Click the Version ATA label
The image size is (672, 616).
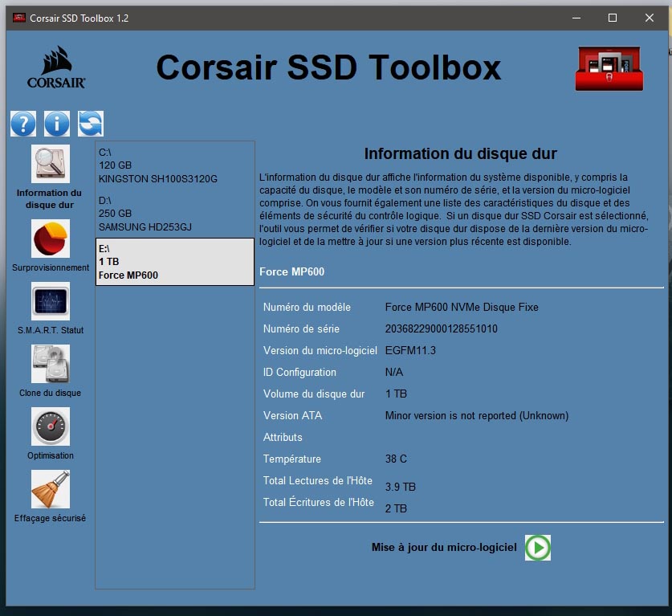tap(293, 415)
